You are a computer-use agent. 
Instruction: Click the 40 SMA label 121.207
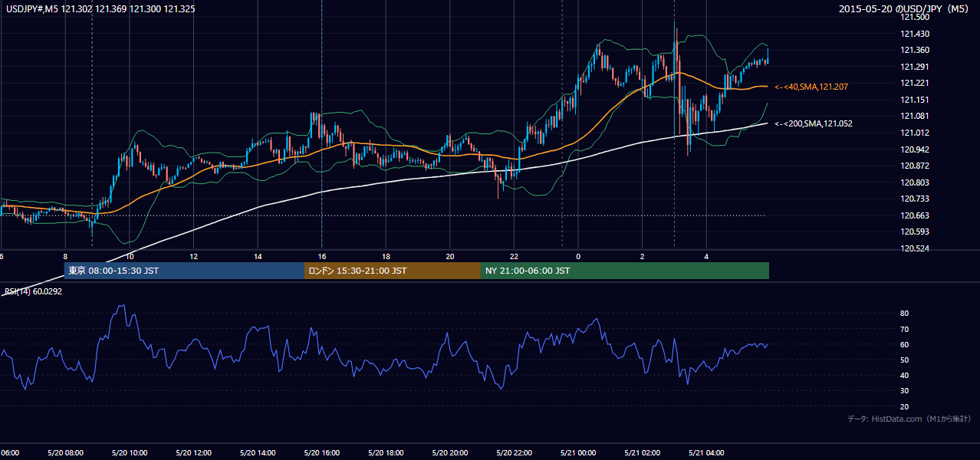[x=812, y=87]
